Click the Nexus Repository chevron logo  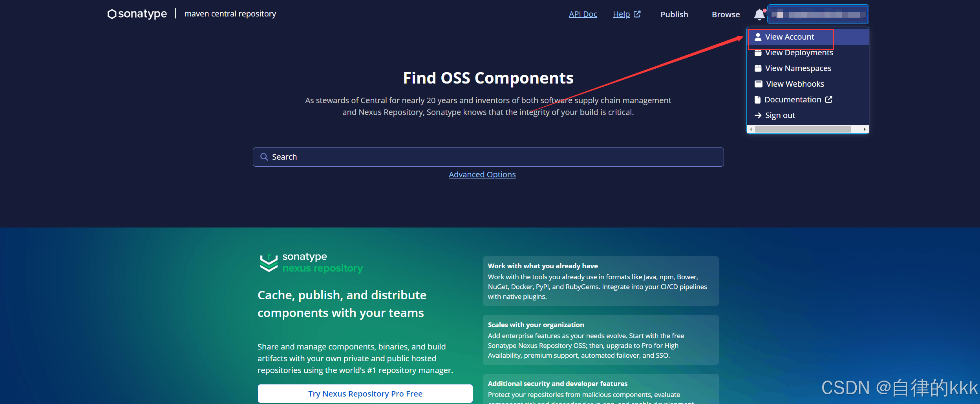(x=269, y=263)
